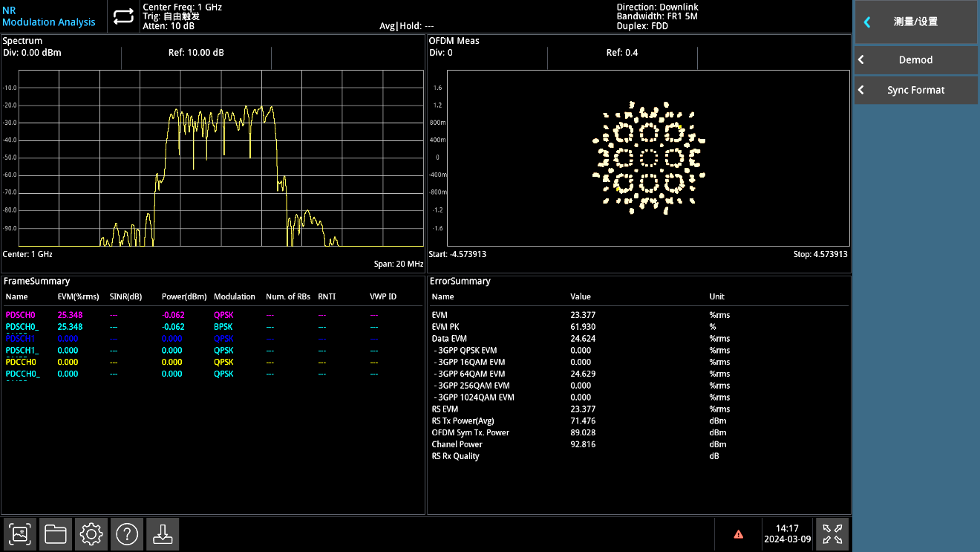The width and height of the screenshot is (980, 552).
Task: Click the red warning triangle indicator
Action: coord(738,533)
